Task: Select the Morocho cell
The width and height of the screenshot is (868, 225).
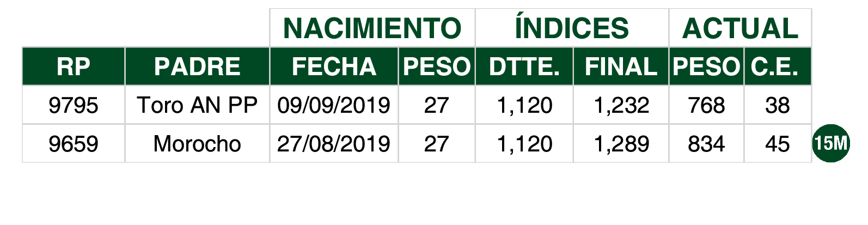Action: click(x=197, y=144)
